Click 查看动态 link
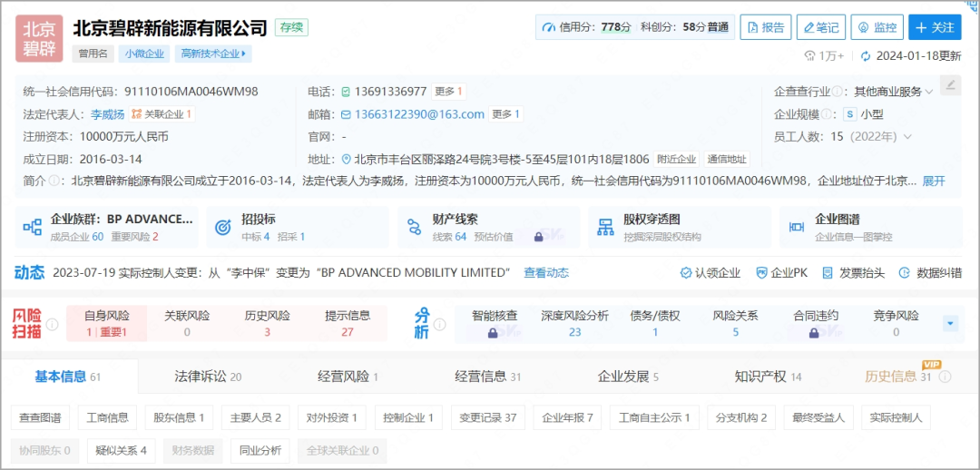This screenshot has width=980, height=470. click(546, 273)
